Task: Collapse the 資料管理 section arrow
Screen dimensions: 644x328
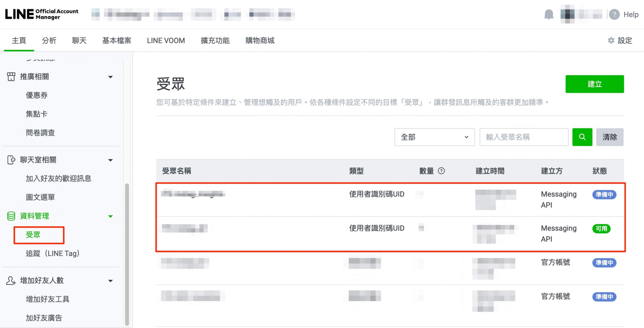Action: pyautogui.click(x=110, y=216)
